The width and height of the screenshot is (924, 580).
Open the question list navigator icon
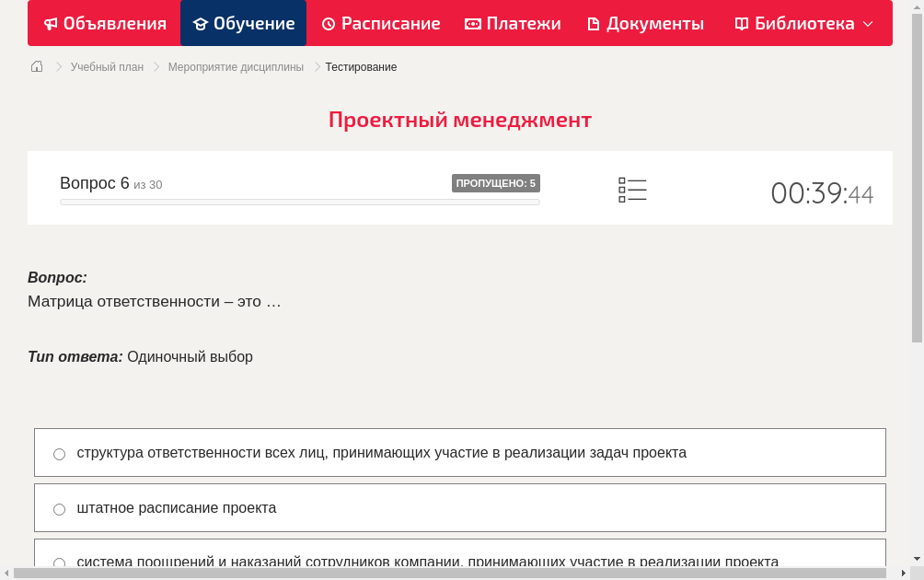(x=632, y=190)
